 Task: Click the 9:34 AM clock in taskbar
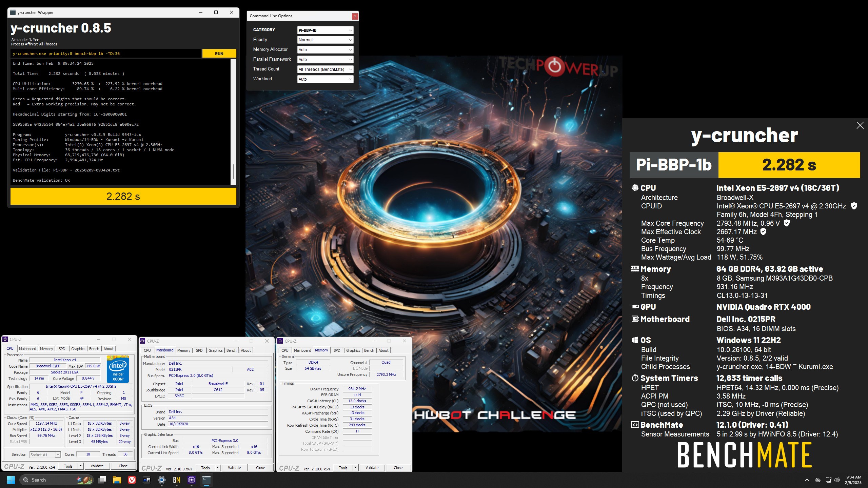click(x=853, y=480)
